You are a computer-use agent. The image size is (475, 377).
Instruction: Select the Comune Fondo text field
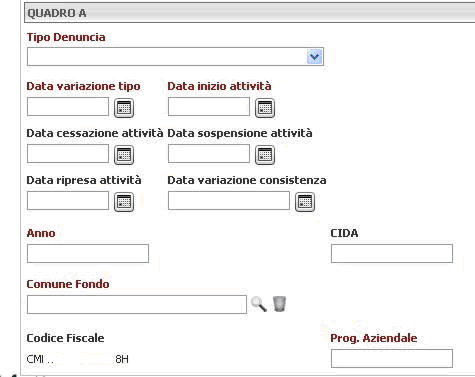tap(137, 305)
